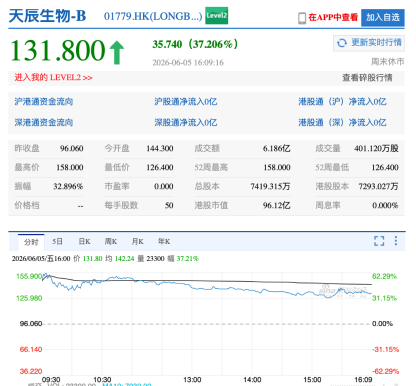Switch to the 年K chart tab
416x386 pixels.
pyautogui.click(x=164, y=241)
